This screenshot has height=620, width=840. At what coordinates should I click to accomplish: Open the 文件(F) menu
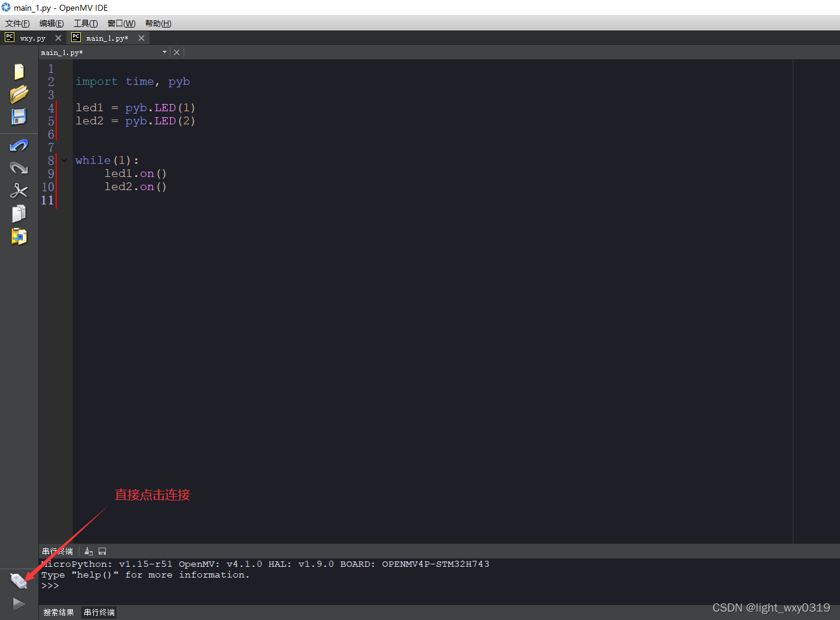click(17, 23)
